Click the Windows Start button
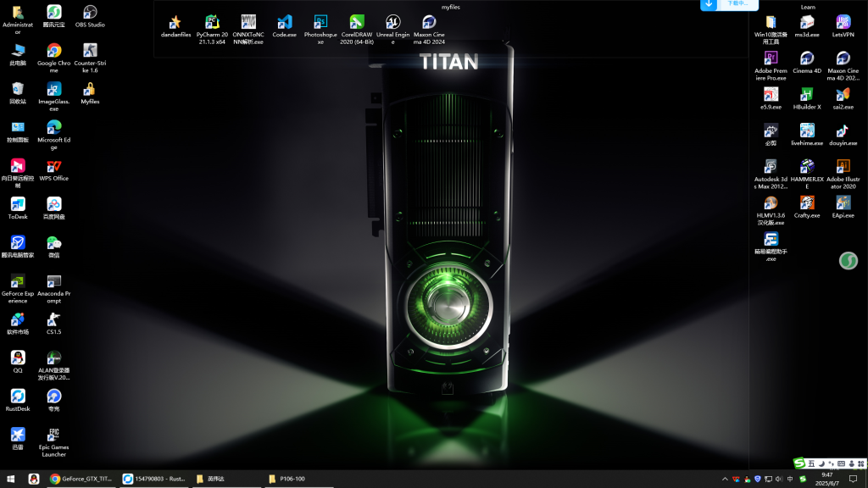 tap(10, 479)
